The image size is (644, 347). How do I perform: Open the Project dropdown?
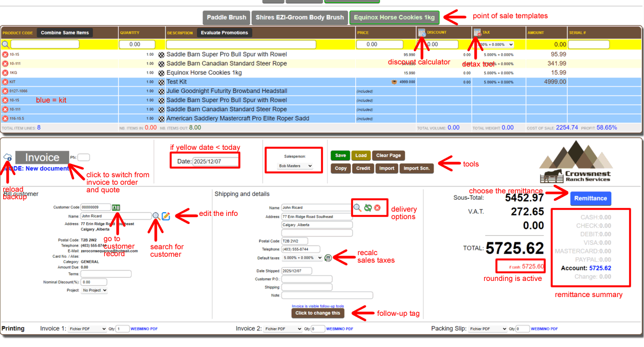coord(94,290)
